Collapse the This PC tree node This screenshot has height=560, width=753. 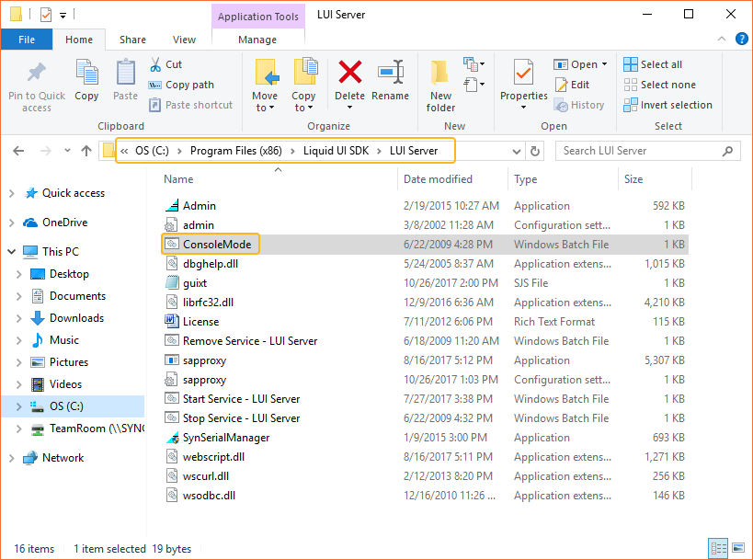coord(12,252)
